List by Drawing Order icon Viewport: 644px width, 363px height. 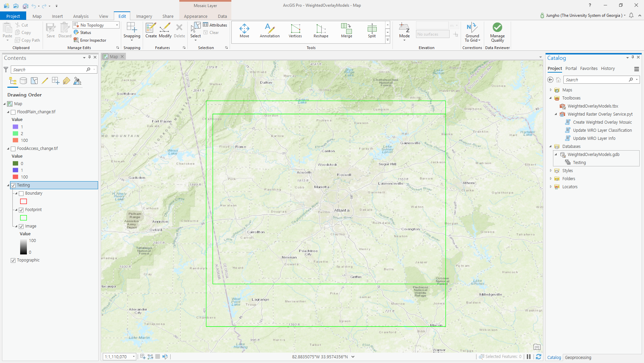12,81
